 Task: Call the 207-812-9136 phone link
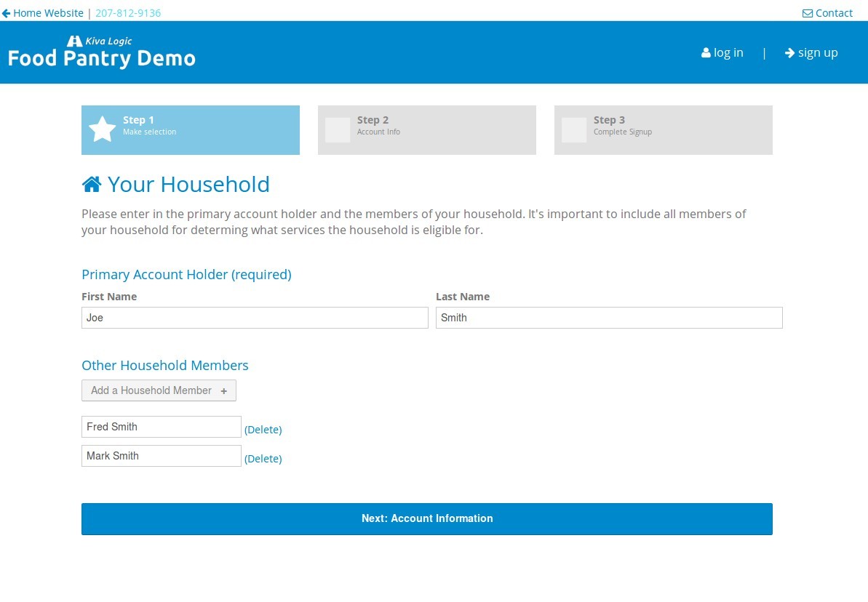pos(128,13)
